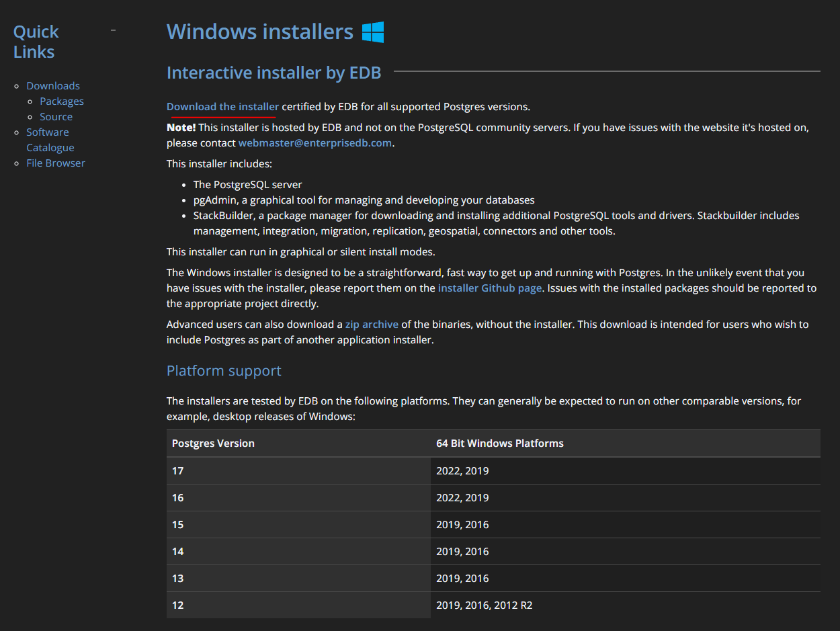Click the pgAdmin bullet item
Viewport: 840px width, 631px height.
(364, 200)
